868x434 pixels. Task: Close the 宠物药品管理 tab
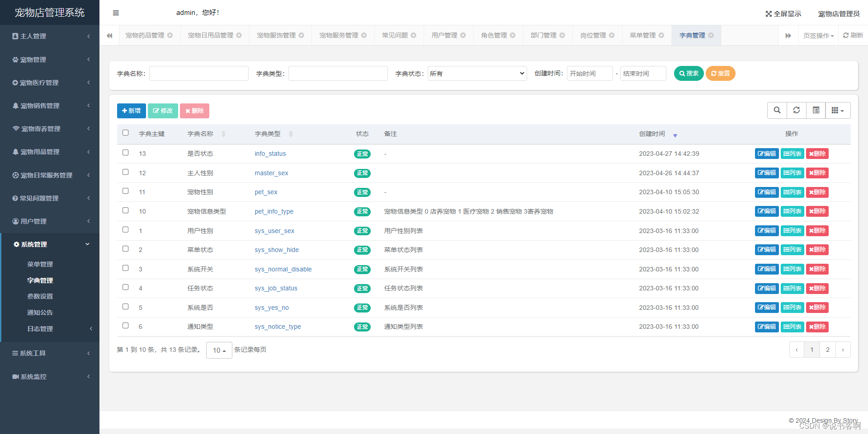coord(170,35)
